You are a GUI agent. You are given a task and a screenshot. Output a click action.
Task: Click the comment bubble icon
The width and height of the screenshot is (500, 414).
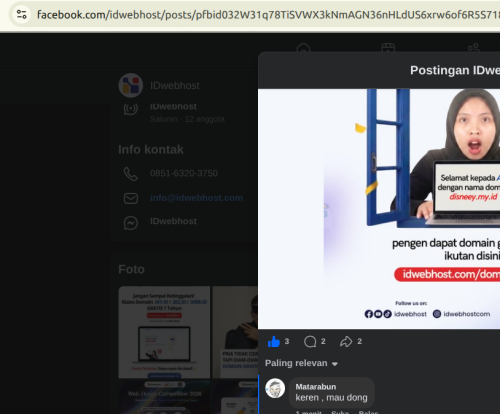coord(310,341)
